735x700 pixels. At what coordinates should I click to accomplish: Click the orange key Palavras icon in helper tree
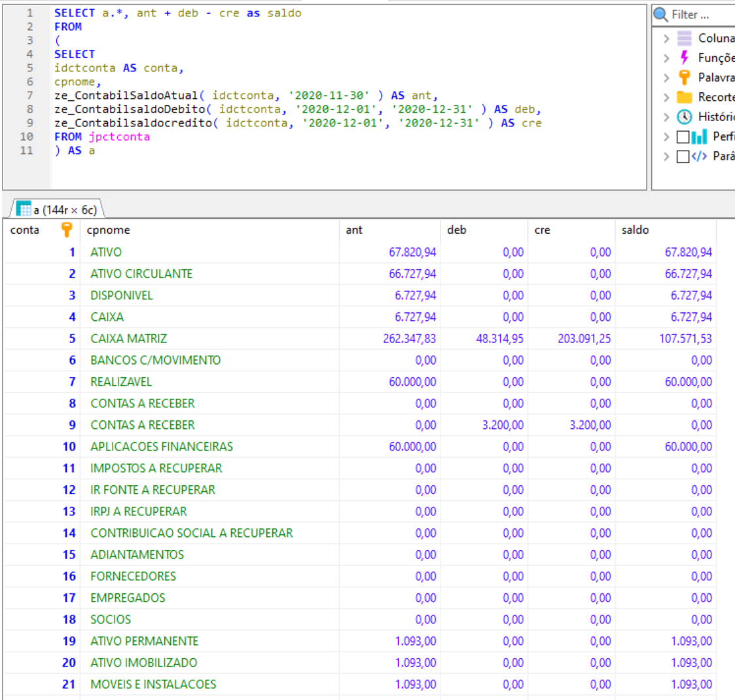(684, 77)
